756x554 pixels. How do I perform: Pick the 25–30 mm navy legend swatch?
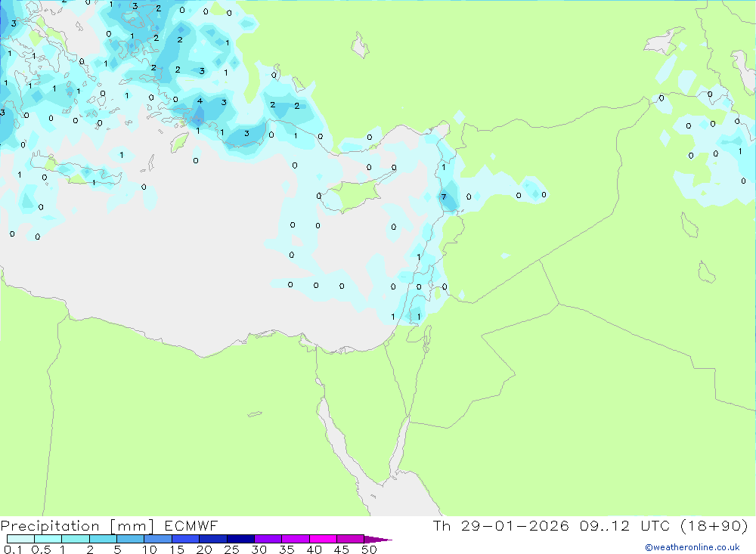pyautogui.click(x=240, y=539)
